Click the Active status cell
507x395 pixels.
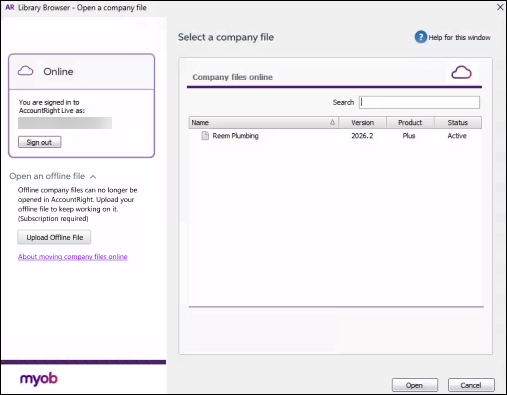point(457,136)
